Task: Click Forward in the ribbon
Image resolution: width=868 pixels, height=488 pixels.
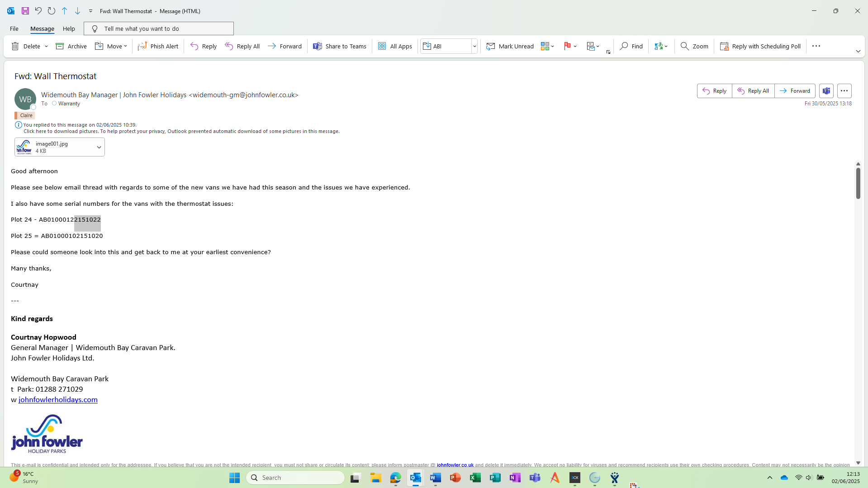Action: point(285,46)
